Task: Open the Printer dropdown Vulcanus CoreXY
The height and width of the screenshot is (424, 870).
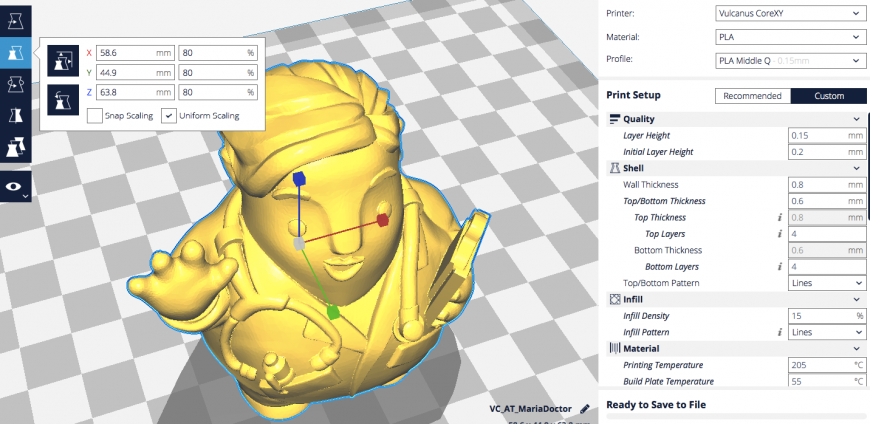Action: (790, 14)
